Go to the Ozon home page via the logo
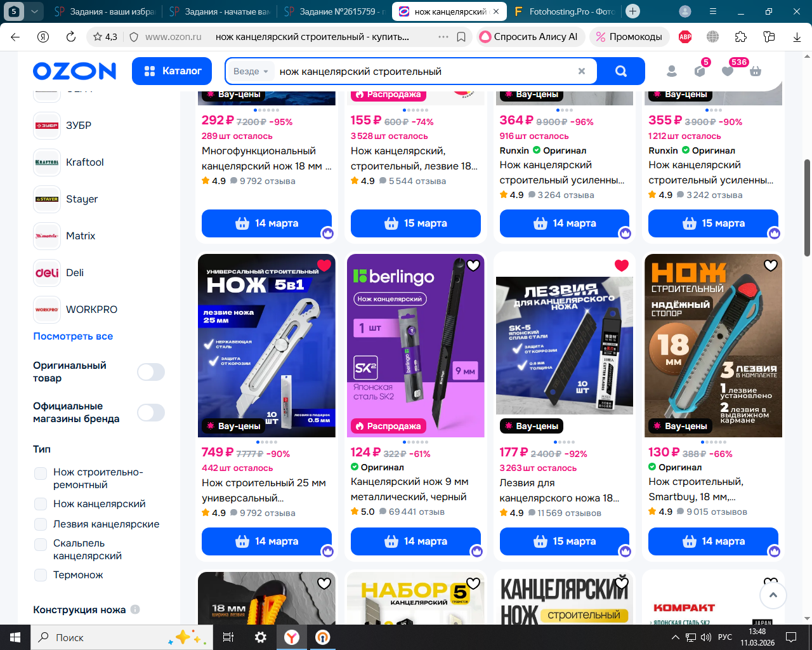812x650 pixels. [75, 71]
